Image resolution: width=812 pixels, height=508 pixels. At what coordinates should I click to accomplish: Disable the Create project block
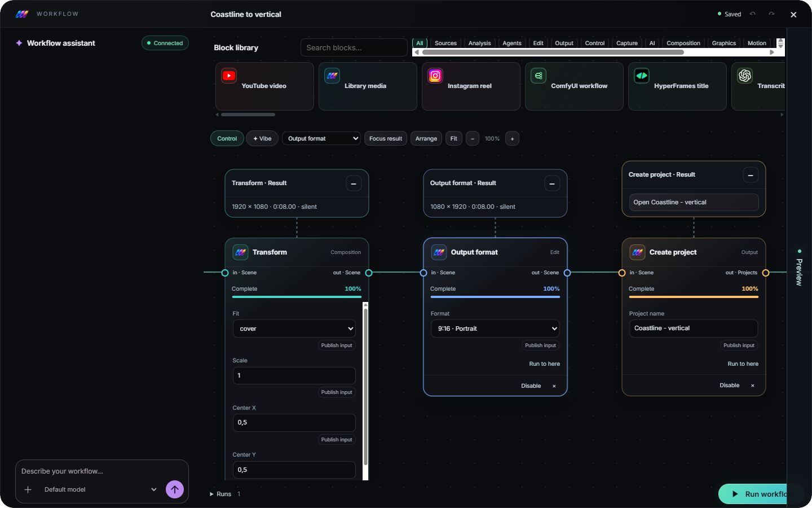(x=730, y=386)
